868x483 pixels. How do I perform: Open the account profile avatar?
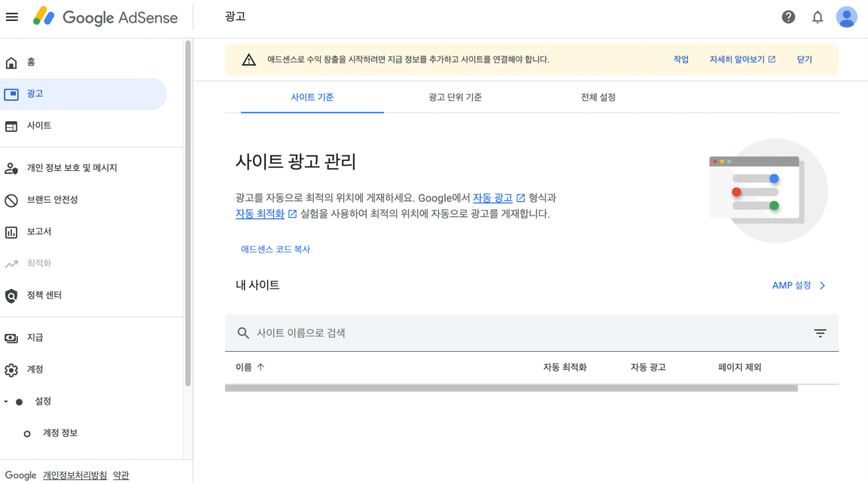(x=846, y=17)
